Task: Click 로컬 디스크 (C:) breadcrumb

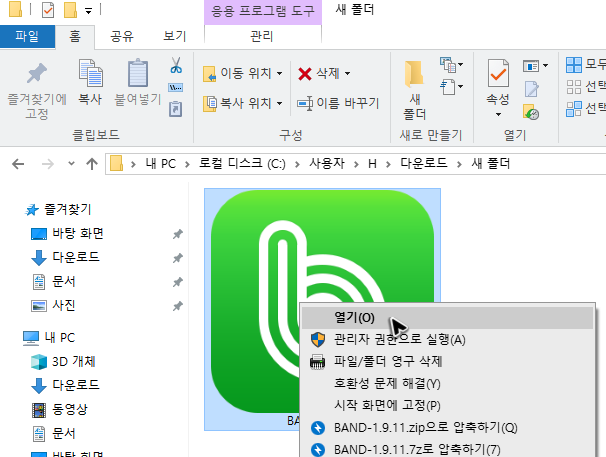Action: [x=242, y=164]
